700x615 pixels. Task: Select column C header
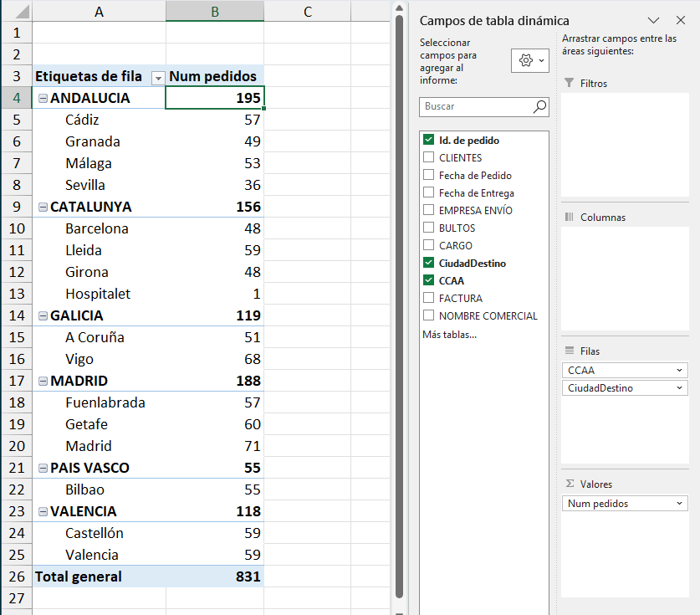pyautogui.click(x=308, y=11)
